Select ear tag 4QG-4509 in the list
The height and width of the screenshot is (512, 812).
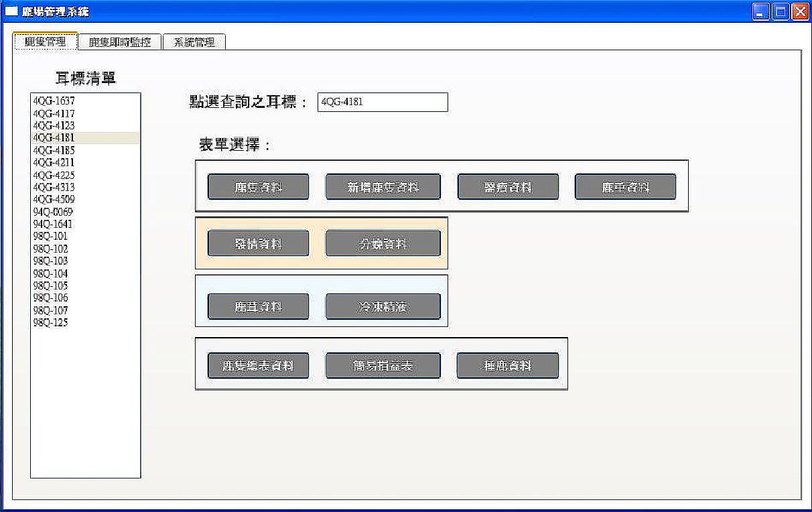pos(54,200)
